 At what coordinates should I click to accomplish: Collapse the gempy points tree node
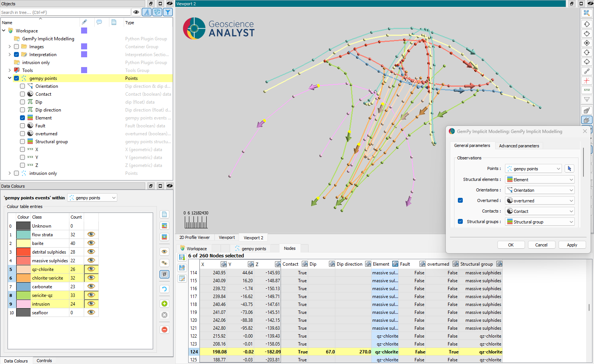click(9, 78)
